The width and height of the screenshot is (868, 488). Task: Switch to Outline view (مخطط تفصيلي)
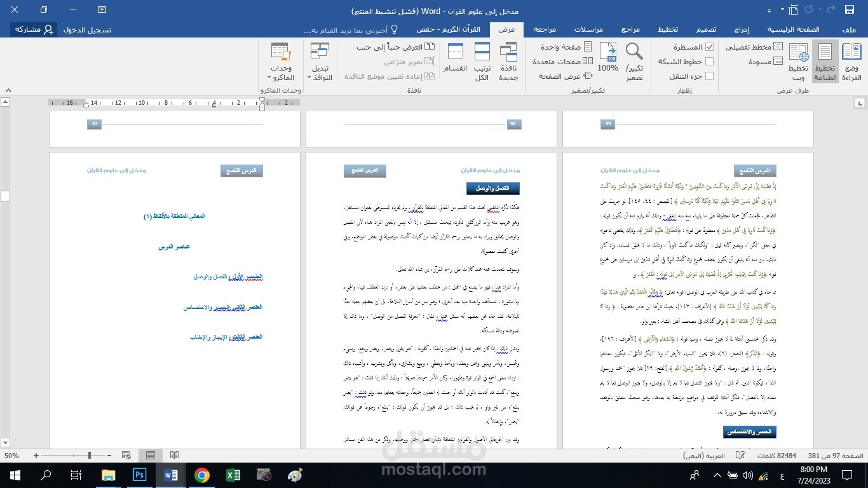[x=755, y=47]
